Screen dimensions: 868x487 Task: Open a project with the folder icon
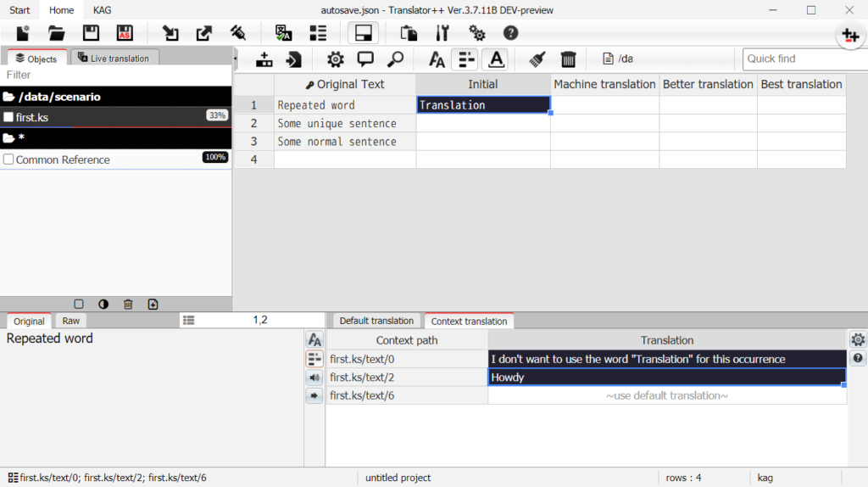(57, 33)
